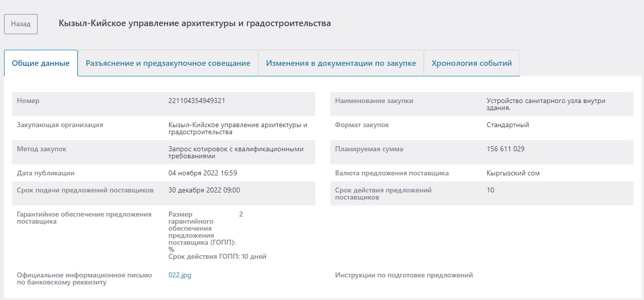644x300 pixels.
Task: Open Разъяснение и предзакупочное совещание tab
Action: click(168, 63)
